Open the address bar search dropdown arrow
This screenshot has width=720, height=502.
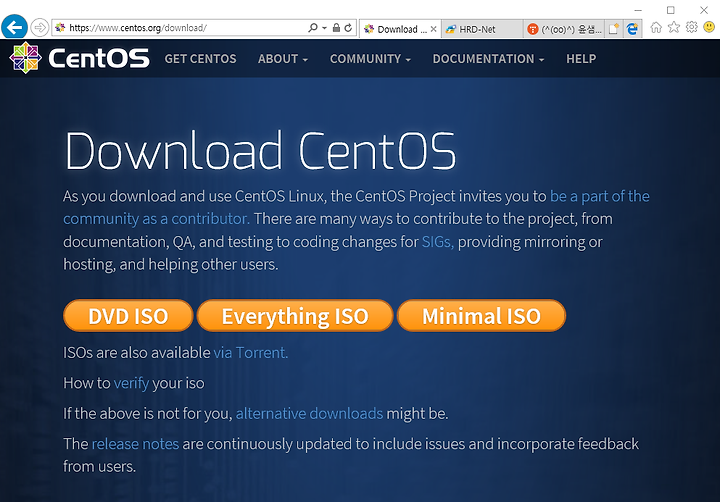coord(324,28)
